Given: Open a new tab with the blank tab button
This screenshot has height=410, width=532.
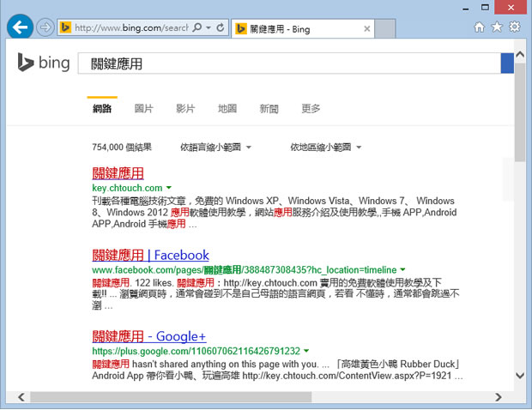Looking at the screenshot, I should pyautogui.click(x=385, y=29).
